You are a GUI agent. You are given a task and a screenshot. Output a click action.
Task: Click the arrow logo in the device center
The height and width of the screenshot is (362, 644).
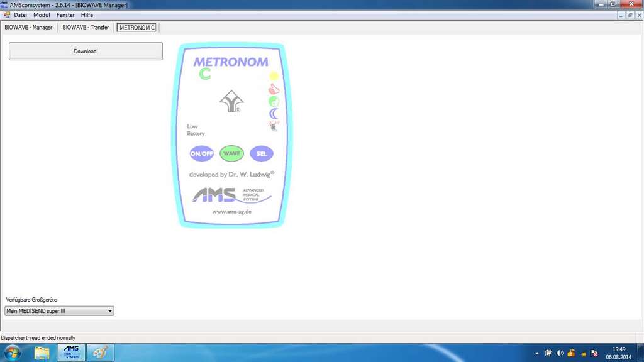[231, 101]
